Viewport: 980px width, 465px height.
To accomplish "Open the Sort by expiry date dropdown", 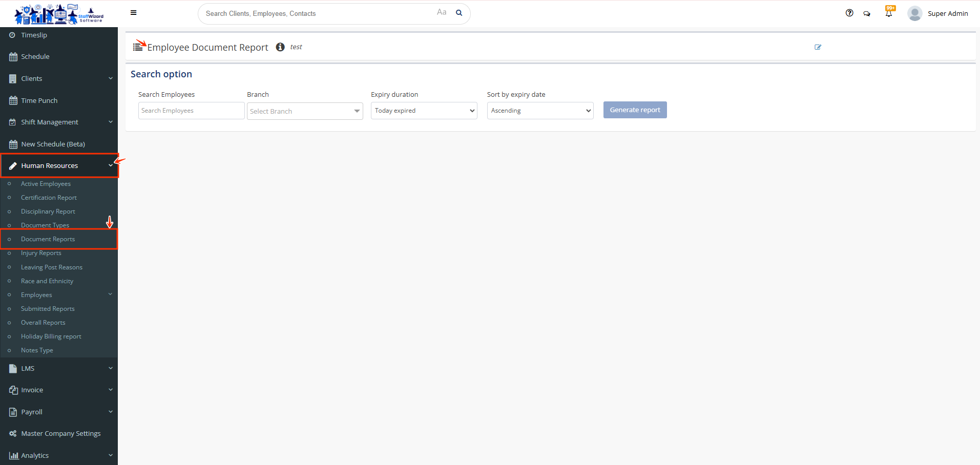I will [x=540, y=111].
